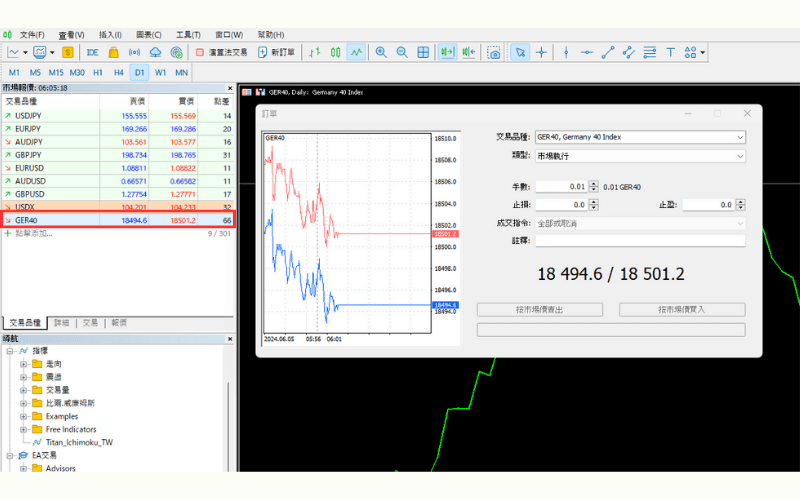
Task: Click the zoom out magnifier icon
Action: (402, 52)
